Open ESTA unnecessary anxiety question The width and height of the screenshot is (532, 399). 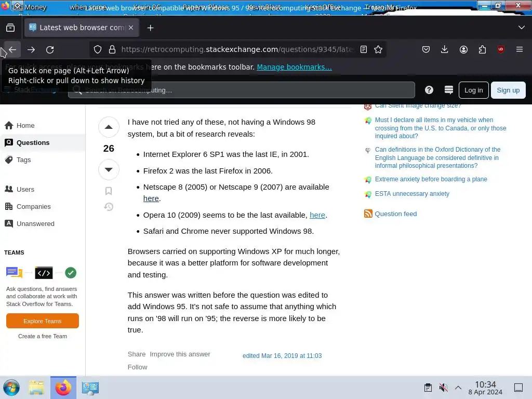click(x=412, y=194)
